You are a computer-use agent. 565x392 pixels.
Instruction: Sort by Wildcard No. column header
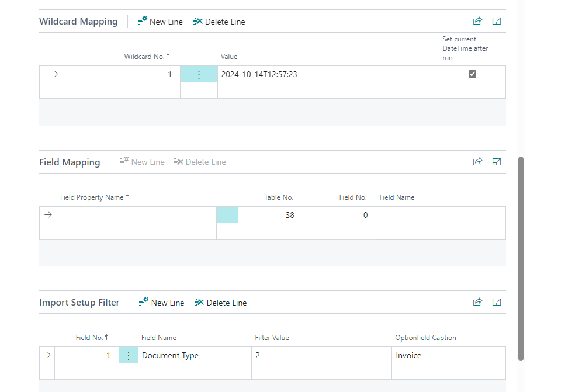click(x=147, y=57)
